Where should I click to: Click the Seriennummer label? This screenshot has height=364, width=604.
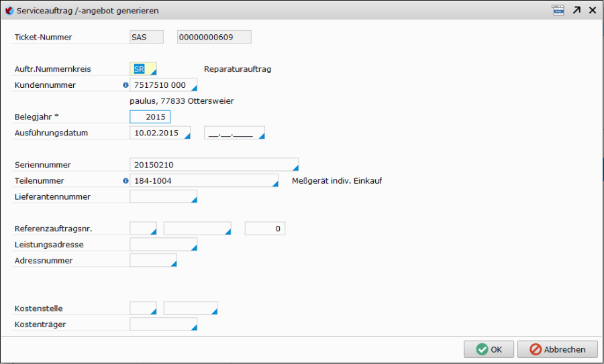coord(43,165)
